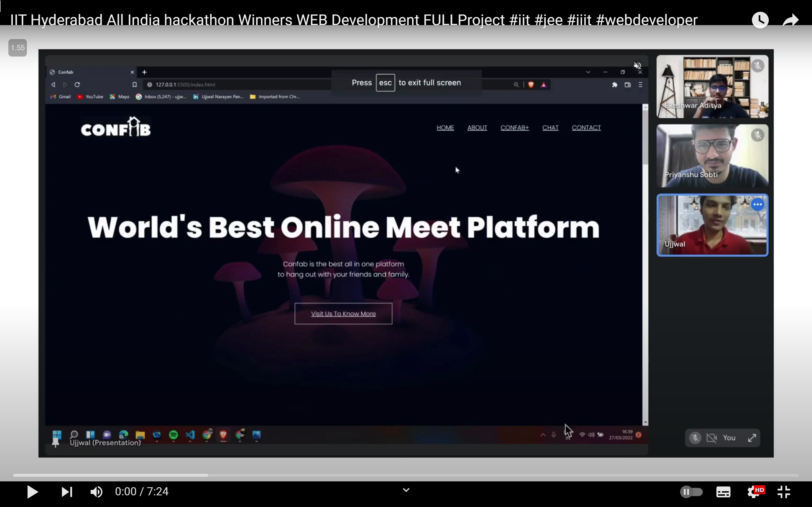
Task: Click the Share arrow icon
Action: click(x=790, y=20)
